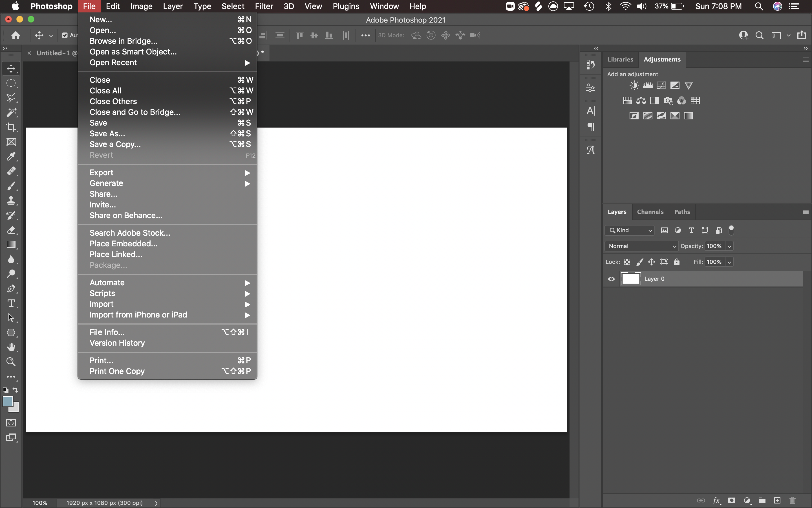The height and width of the screenshot is (508, 812).
Task: Select the Healing Brush tool
Action: (x=11, y=171)
